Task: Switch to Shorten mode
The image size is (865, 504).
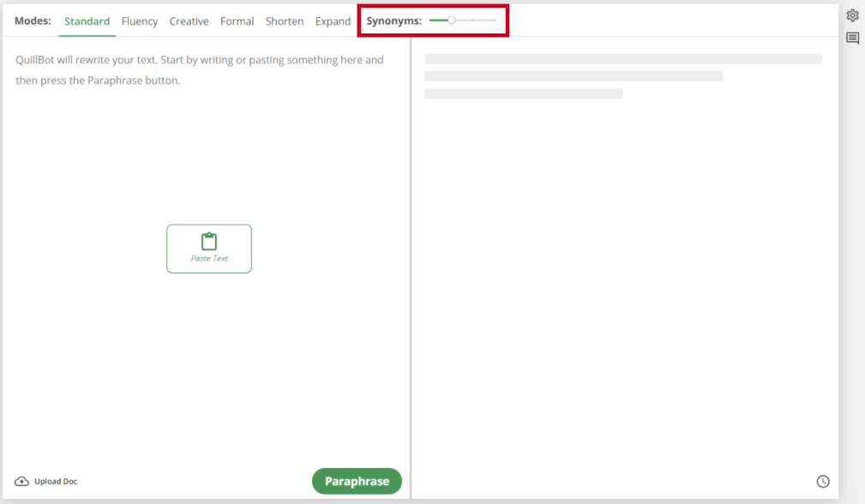Action: tap(285, 21)
